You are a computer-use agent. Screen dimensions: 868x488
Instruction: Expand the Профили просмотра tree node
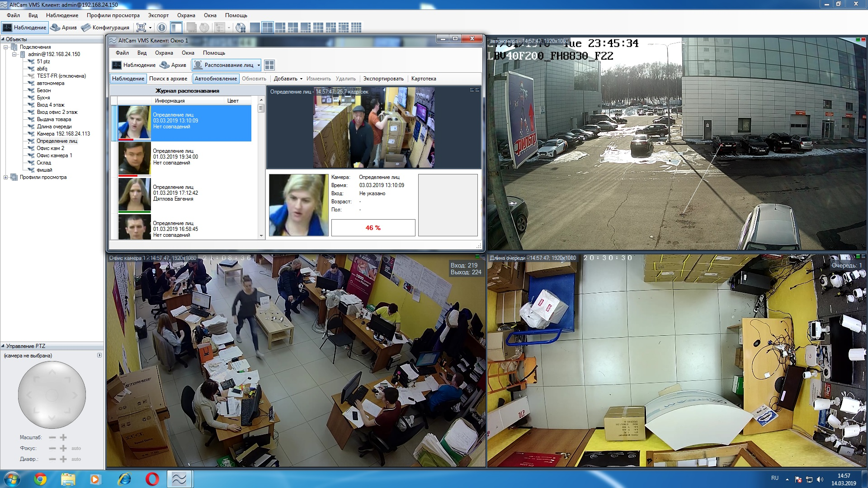(5, 177)
